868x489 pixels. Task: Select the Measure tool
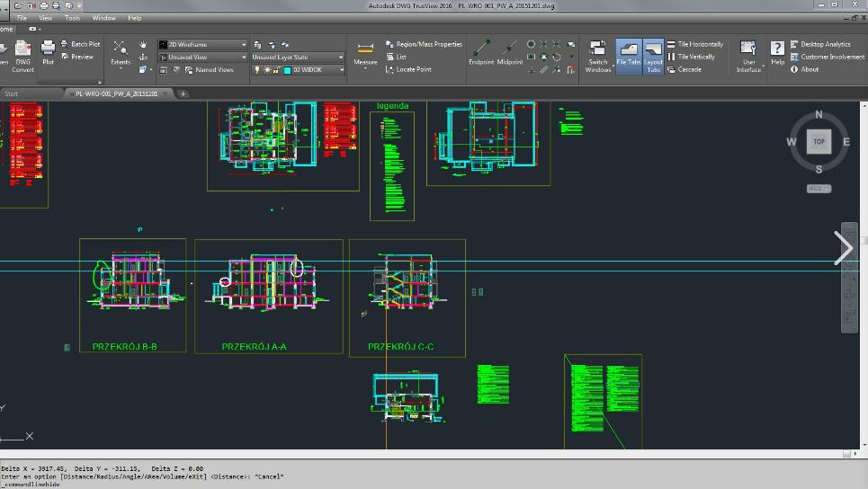coord(365,50)
